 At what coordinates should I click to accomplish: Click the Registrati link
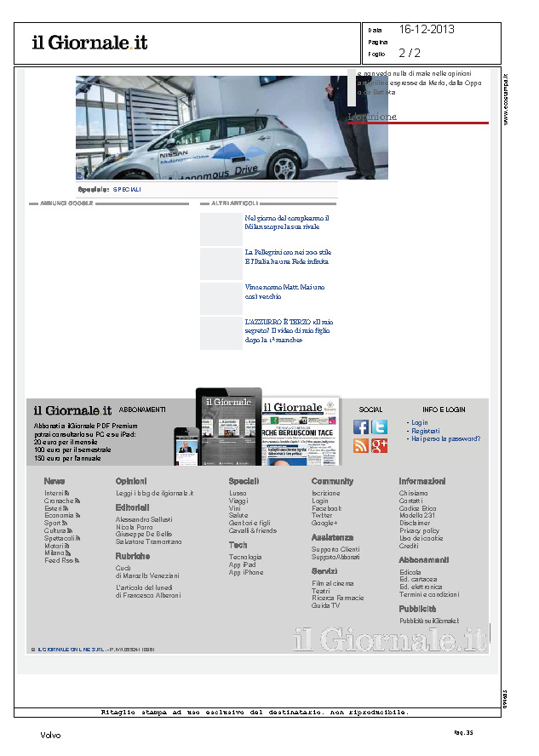[425, 431]
